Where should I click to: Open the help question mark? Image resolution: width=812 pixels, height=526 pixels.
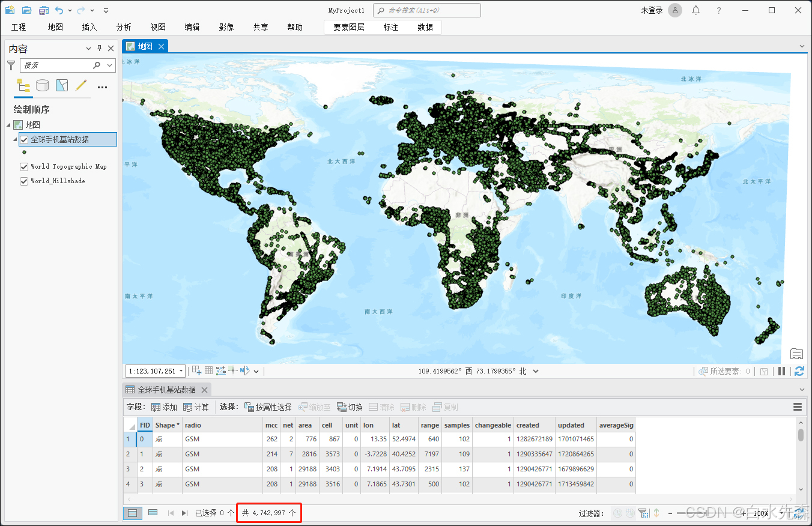click(719, 10)
